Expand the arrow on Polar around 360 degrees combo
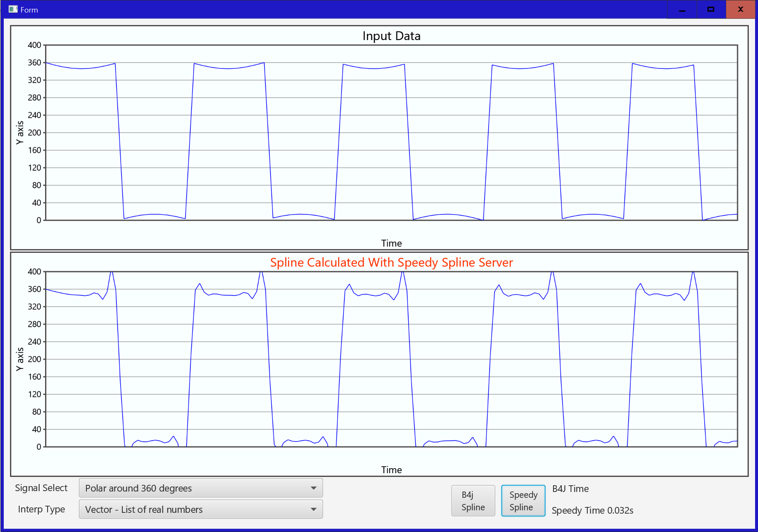This screenshot has width=758, height=532. (313, 488)
